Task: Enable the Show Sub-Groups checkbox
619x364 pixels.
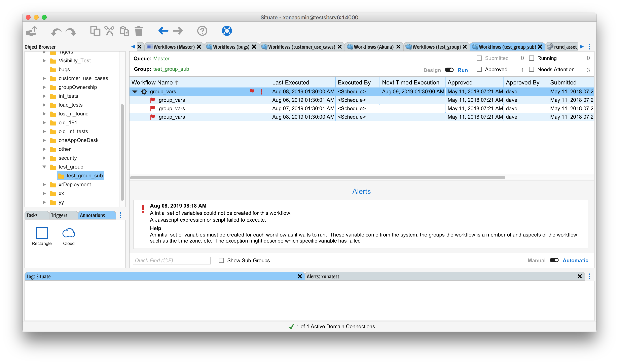Action: [221, 260]
